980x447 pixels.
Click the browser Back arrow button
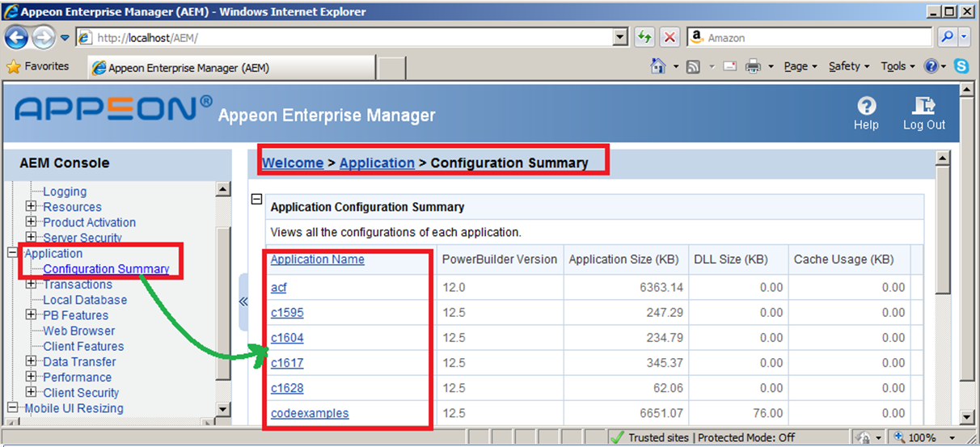tap(17, 37)
